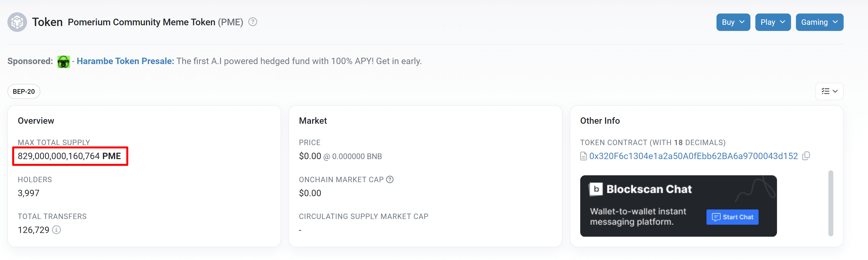Click the BEP-20 tag

point(24,92)
